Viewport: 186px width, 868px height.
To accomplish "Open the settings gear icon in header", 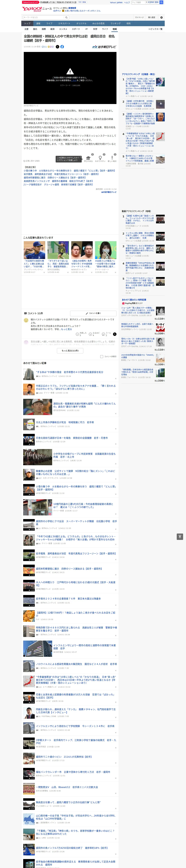I will (x=161, y=17).
